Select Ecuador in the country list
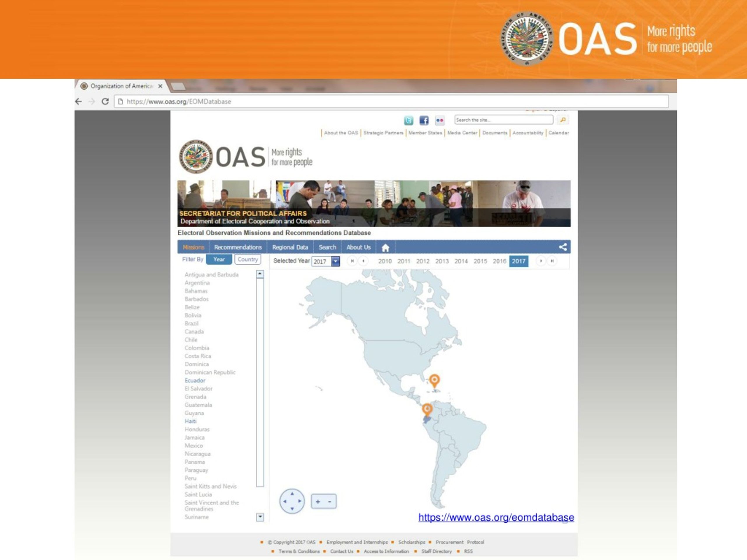 [x=195, y=381]
